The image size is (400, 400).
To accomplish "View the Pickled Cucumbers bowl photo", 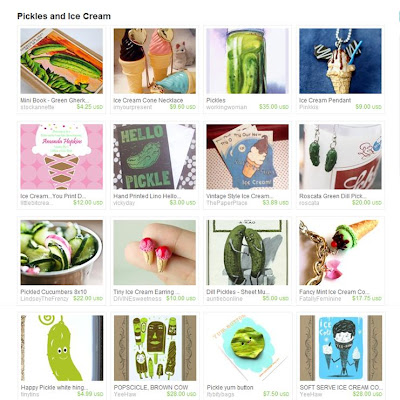I will point(62,252).
